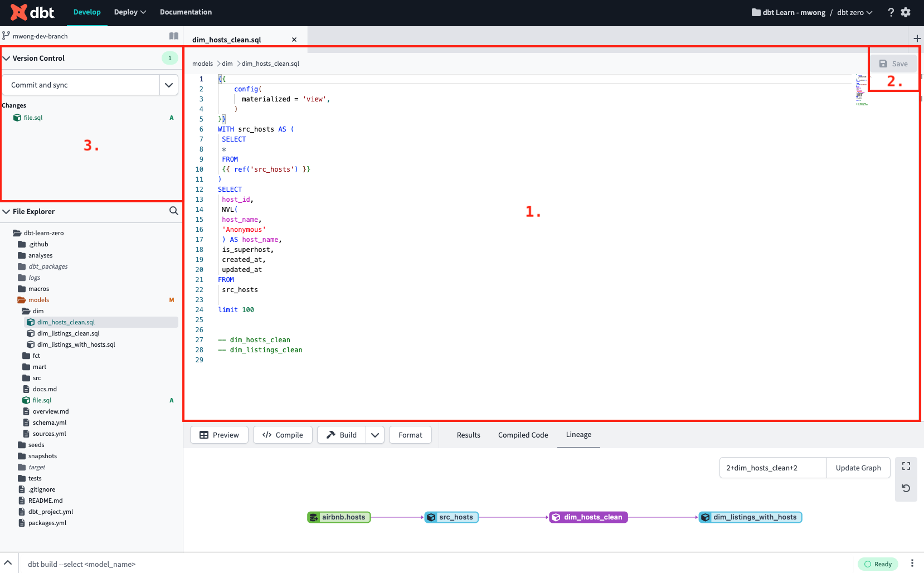Click the Save icon above the editor
This screenshot has height=573, width=924.
[883, 64]
